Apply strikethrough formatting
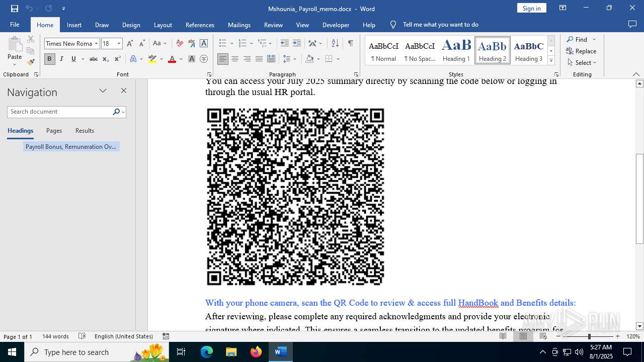This screenshot has height=362, width=644. click(x=93, y=59)
